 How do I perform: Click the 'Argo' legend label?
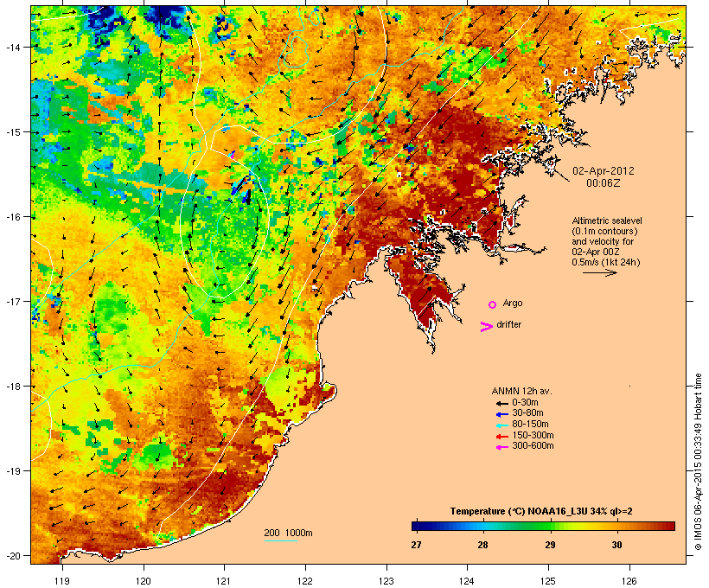point(513,303)
